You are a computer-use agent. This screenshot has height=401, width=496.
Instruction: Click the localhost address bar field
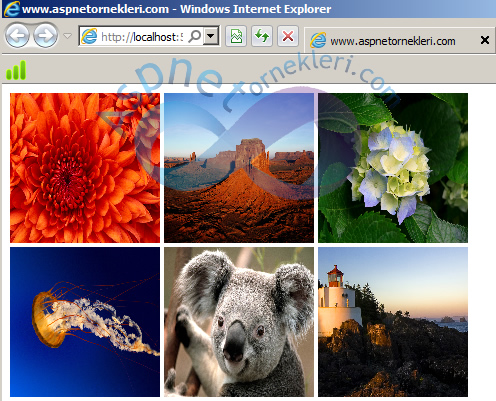(142, 36)
